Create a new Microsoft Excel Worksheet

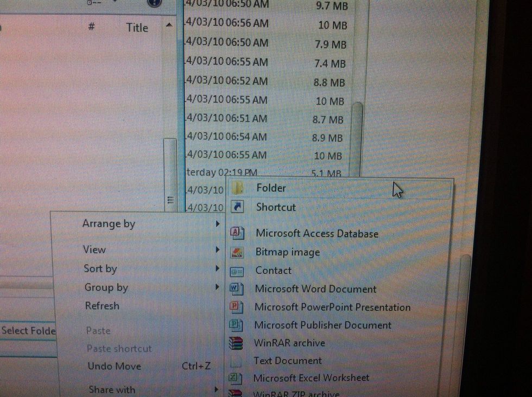tap(312, 378)
